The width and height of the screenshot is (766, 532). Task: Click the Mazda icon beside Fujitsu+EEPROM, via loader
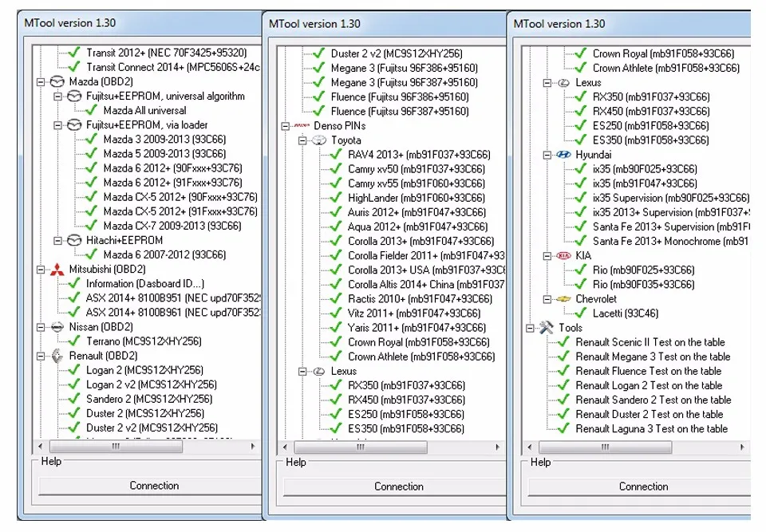[74, 125]
